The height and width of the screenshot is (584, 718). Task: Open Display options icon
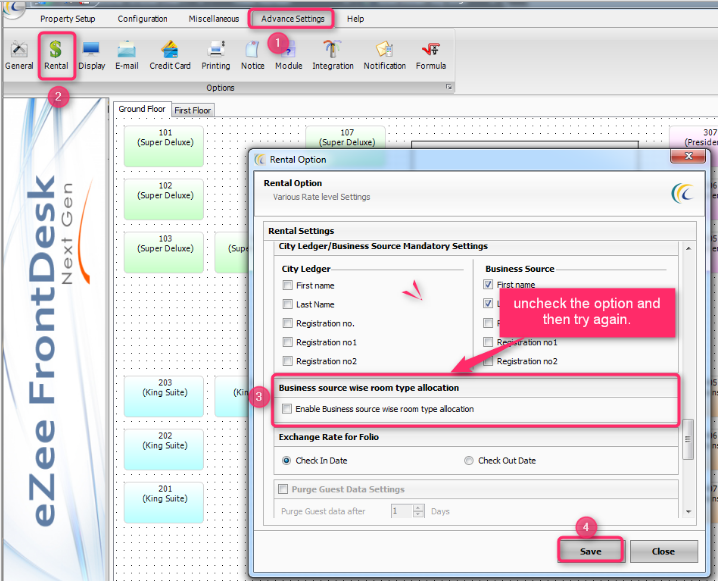point(92,55)
